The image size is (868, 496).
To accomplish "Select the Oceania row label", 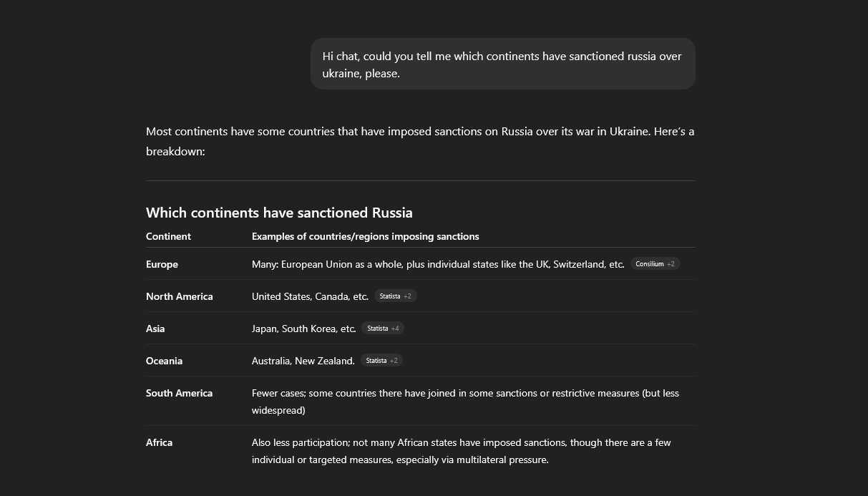I will (x=164, y=361).
